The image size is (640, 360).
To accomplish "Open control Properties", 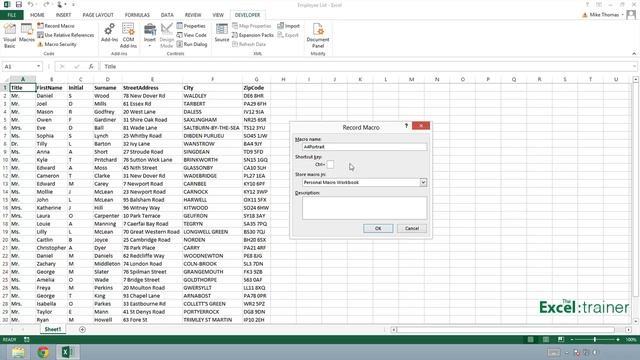I will (x=191, y=26).
